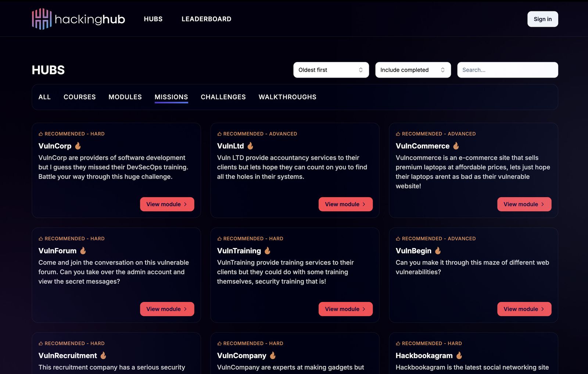
Task: Click the Sign in button
Action: click(x=542, y=19)
